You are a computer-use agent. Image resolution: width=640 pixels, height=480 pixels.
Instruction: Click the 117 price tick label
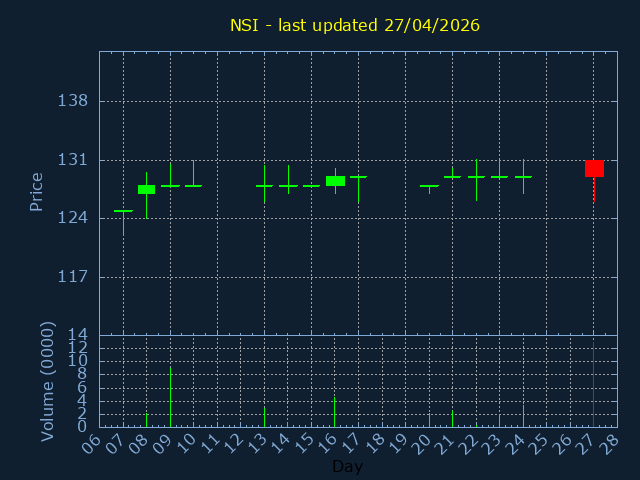pos(73,277)
